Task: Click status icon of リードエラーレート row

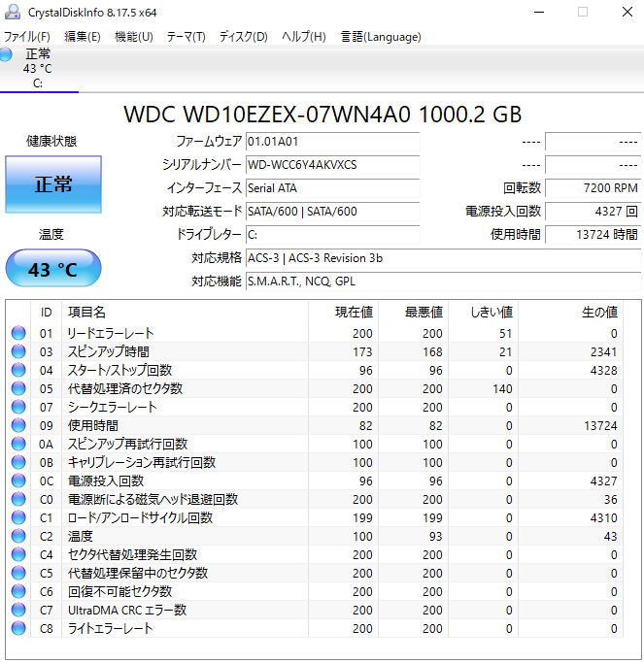Action: coord(18,333)
